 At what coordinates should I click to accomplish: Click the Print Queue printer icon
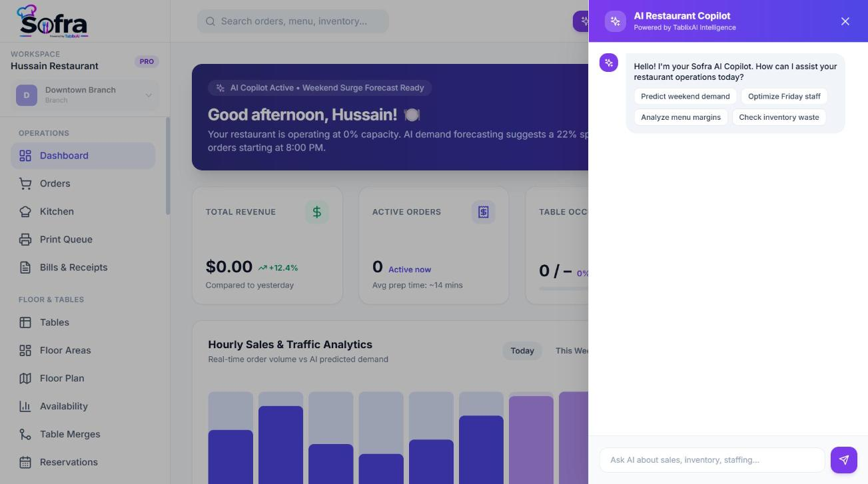pos(25,240)
